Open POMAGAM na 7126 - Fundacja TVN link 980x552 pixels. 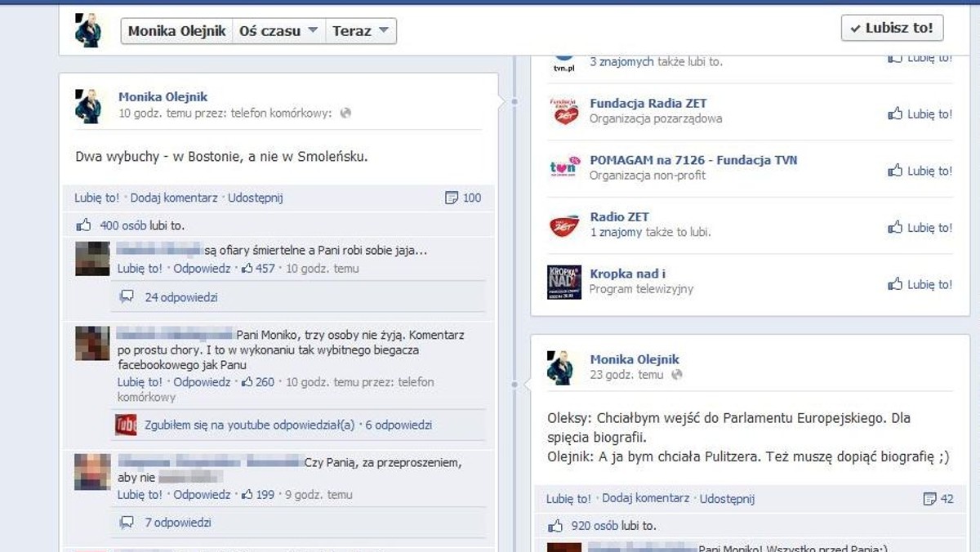pyautogui.click(x=693, y=160)
